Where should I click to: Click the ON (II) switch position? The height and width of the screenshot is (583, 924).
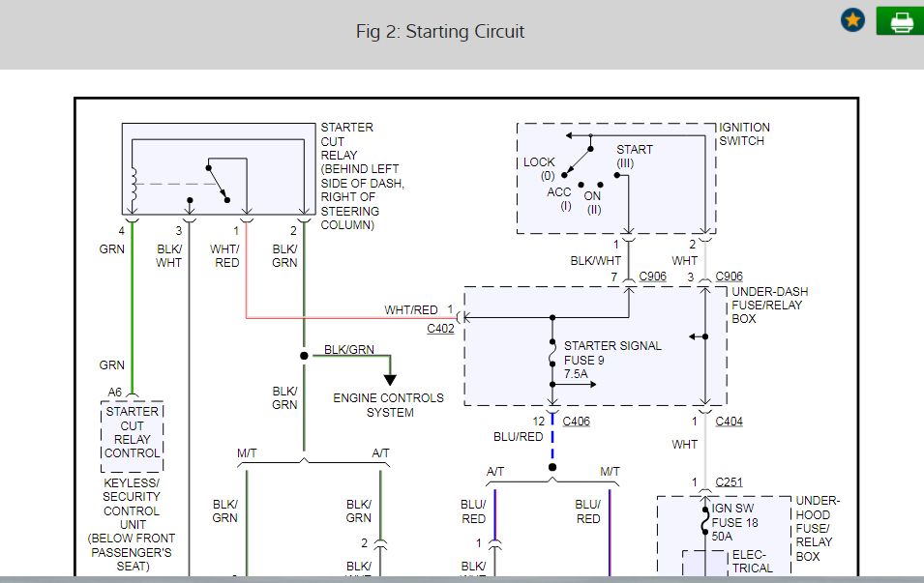pos(593,203)
